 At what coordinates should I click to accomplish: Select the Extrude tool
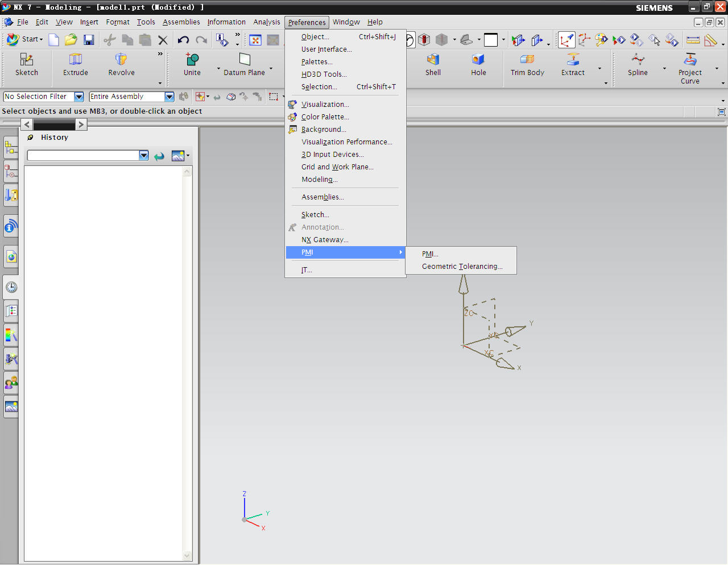76,64
